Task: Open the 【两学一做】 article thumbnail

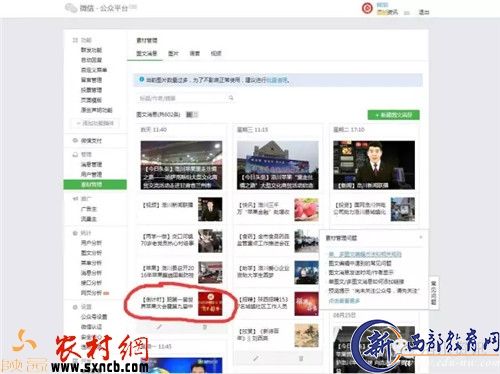Action: [210, 241]
